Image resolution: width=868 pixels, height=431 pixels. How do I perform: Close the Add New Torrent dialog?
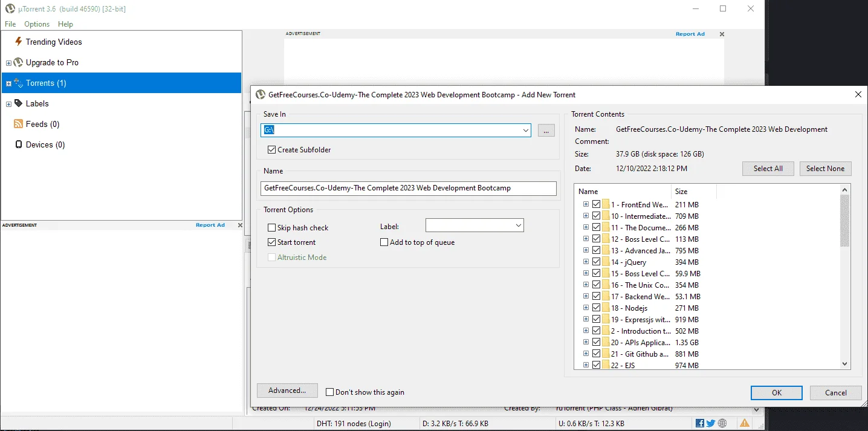tap(858, 94)
